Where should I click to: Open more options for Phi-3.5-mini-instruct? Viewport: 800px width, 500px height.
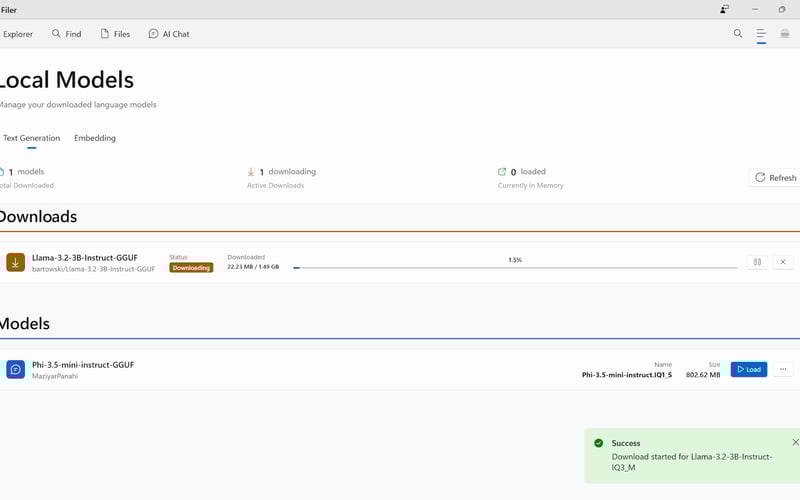coord(783,369)
